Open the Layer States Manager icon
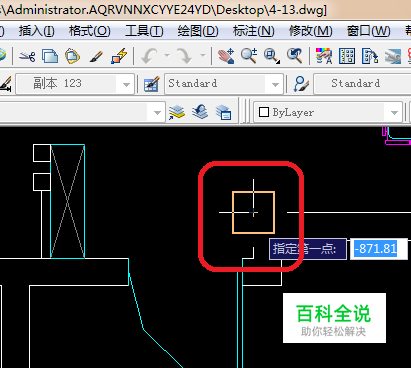Viewport: 411px width, 368px height. coord(223,112)
